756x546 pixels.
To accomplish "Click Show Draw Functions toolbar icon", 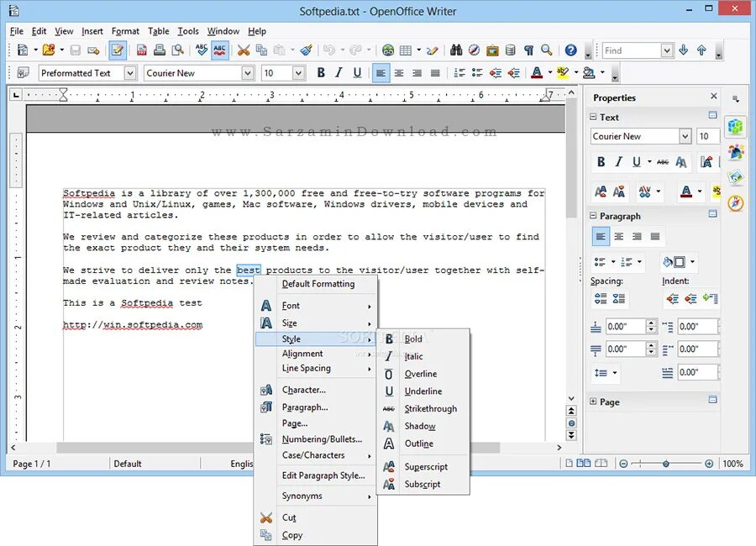I will coord(432,50).
